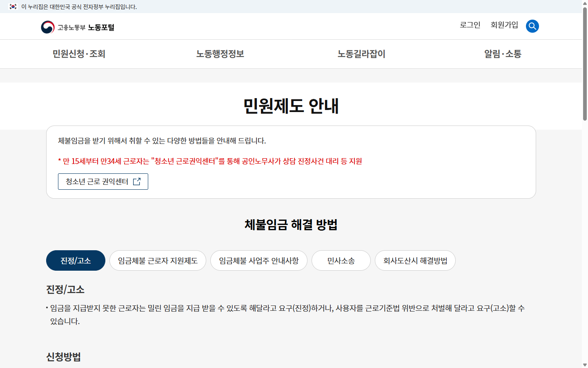Click the 청소년 근로 권익센터 button

pos(103,182)
